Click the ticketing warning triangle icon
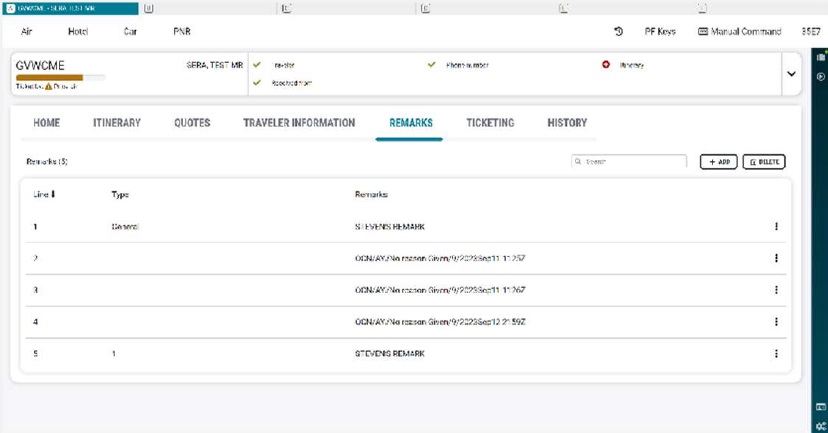828x433 pixels. 49,86
